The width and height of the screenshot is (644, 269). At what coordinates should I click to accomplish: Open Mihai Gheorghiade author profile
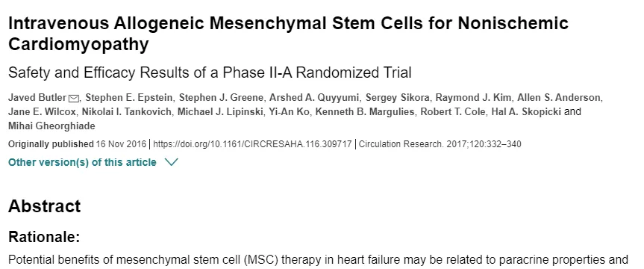(51, 126)
